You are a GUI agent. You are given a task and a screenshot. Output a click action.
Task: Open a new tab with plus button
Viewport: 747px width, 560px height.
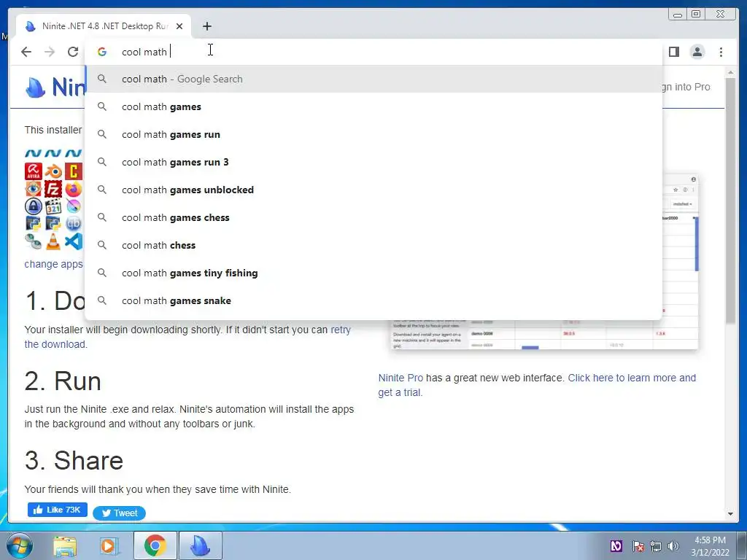coord(206,26)
